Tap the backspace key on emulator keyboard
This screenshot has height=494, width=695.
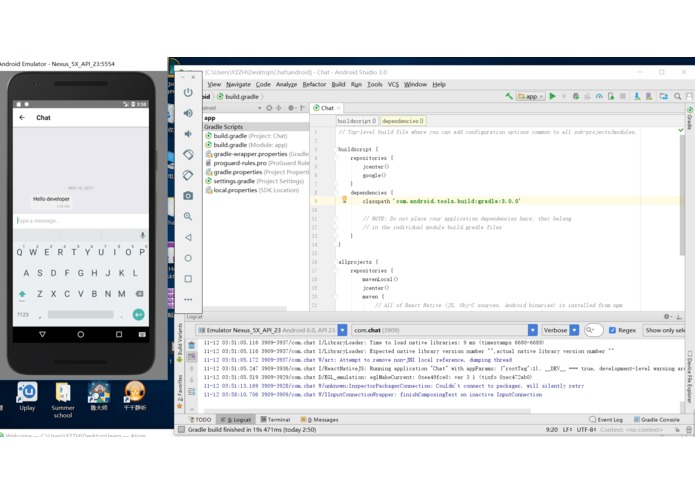tap(139, 294)
